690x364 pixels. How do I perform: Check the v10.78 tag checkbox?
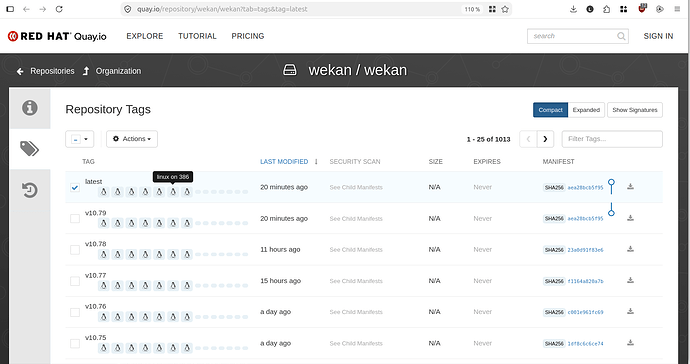pos(75,250)
